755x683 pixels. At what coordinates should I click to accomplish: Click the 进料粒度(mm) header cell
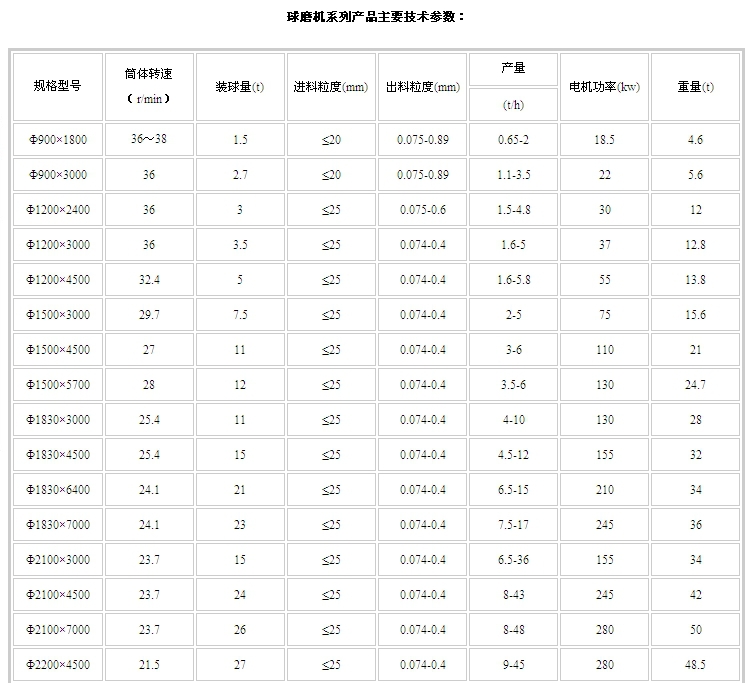tap(331, 87)
